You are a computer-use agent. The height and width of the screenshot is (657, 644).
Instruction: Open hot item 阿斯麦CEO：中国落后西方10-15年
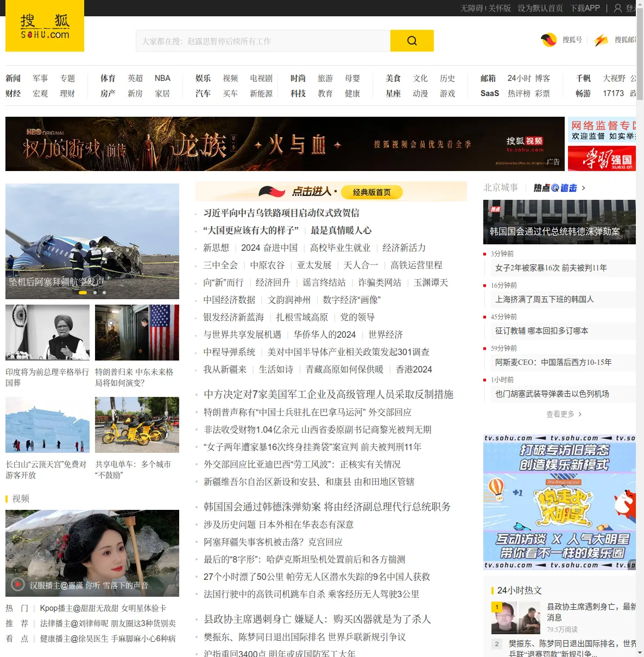pos(553,362)
